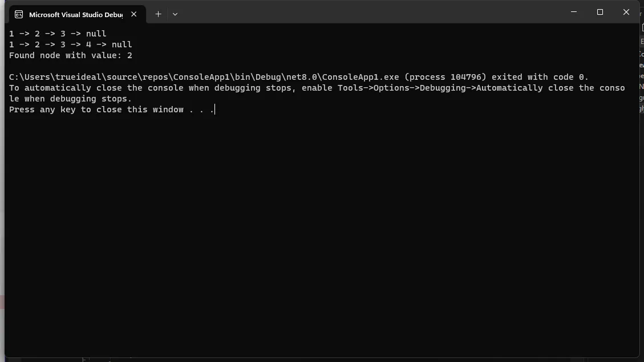644x362 pixels.
Task: Click the "Found node with value: 2" line
Action: pyautogui.click(x=70, y=55)
